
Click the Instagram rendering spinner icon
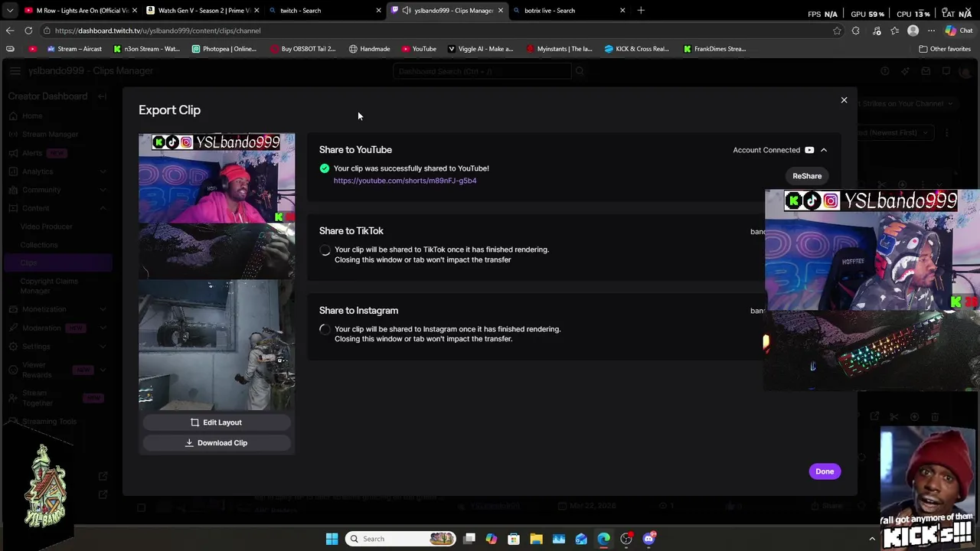(x=325, y=330)
